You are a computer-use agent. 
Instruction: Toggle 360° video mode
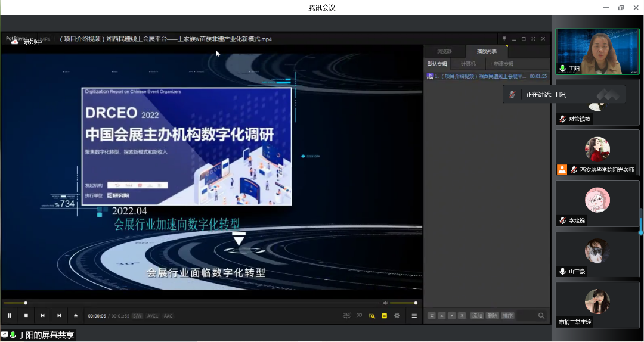(x=347, y=315)
